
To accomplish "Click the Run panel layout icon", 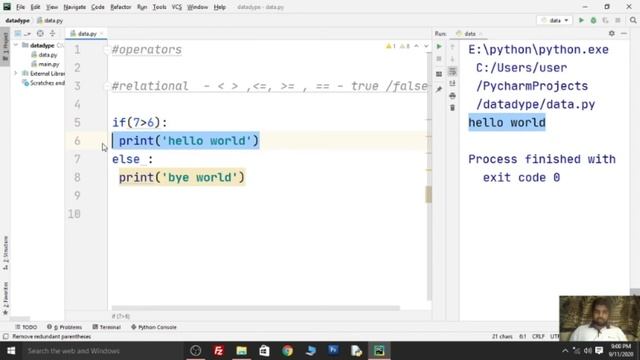I will pyautogui.click(x=439, y=74).
